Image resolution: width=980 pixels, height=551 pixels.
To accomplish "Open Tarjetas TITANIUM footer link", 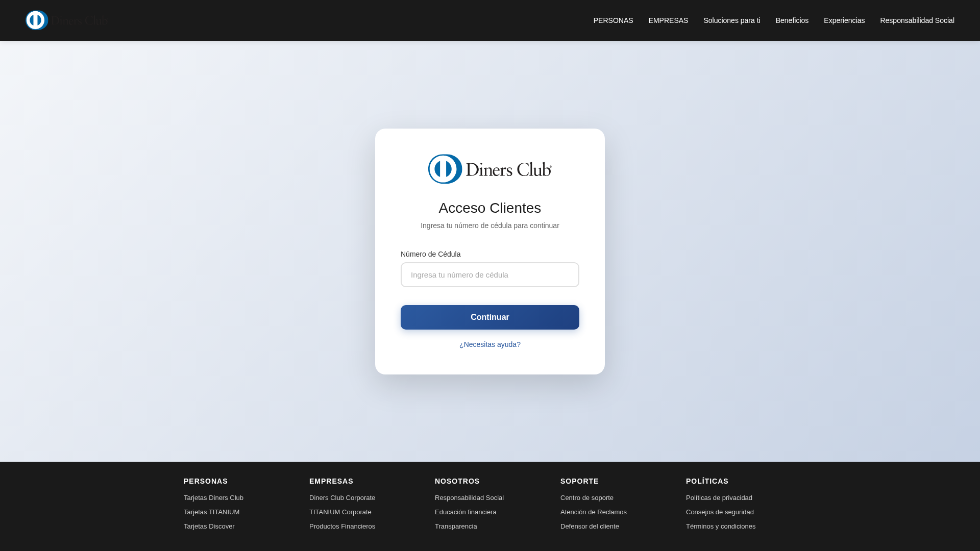I will [211, 512].
